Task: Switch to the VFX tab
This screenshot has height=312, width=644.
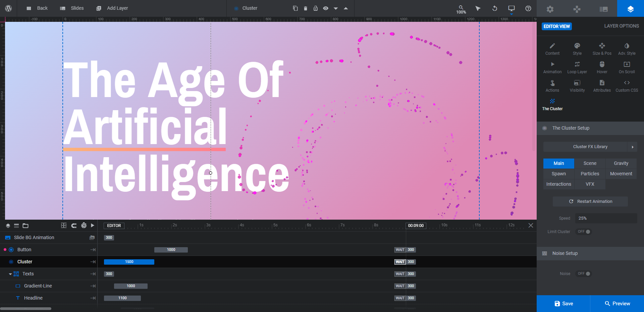Action: tap(590, 184)
